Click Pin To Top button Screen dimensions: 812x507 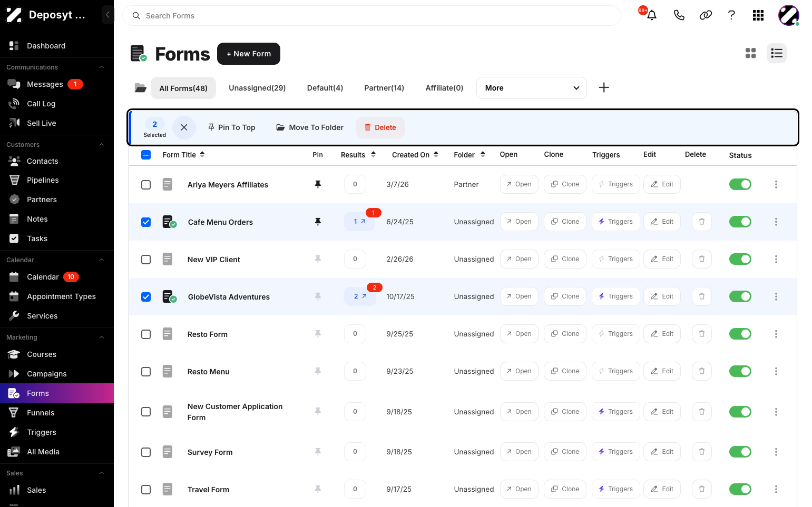pyautogui.click(x=232, y=127)
